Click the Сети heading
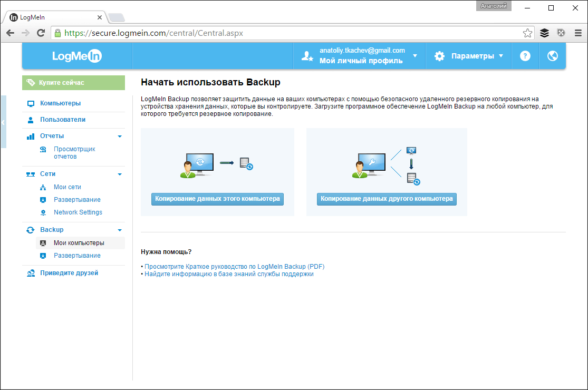Viewport: 588px width, 390px height. [47, 174]
